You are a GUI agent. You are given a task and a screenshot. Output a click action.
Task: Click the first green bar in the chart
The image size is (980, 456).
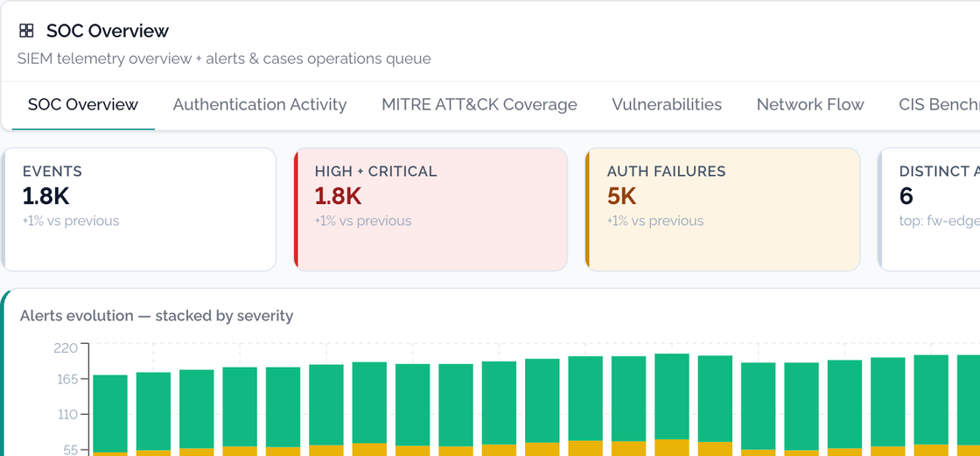point(110,413)
